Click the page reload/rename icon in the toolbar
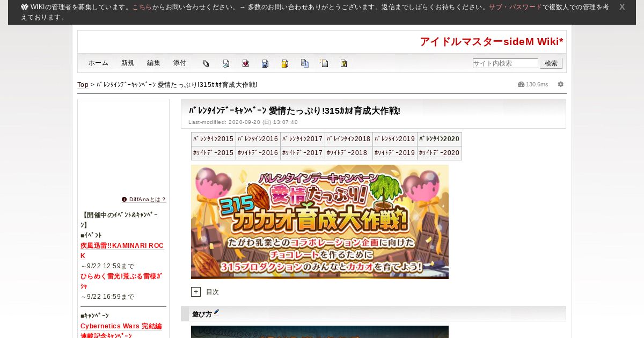644x338 pixels. (226, 63)
